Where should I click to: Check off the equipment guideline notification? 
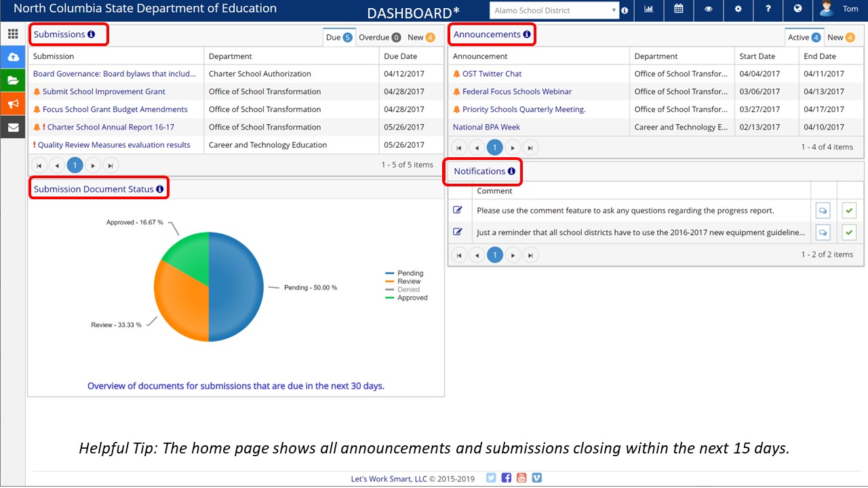tap(849, 232)
